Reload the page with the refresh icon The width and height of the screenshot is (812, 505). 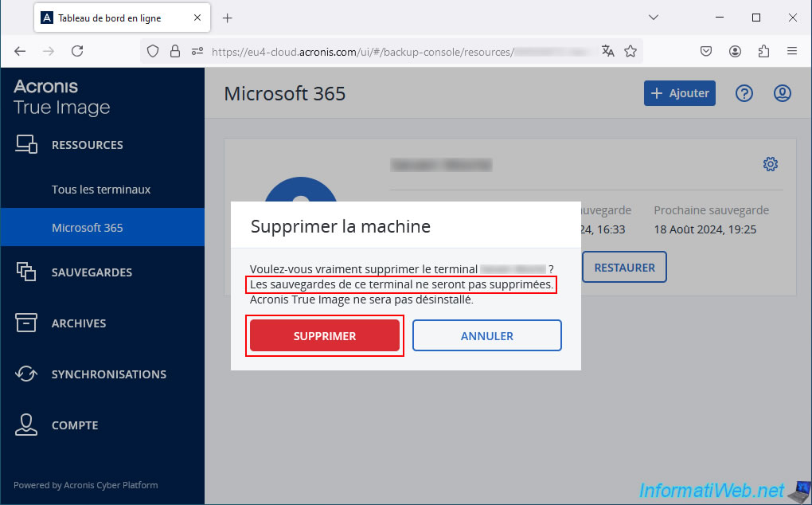tap(77, 51)
